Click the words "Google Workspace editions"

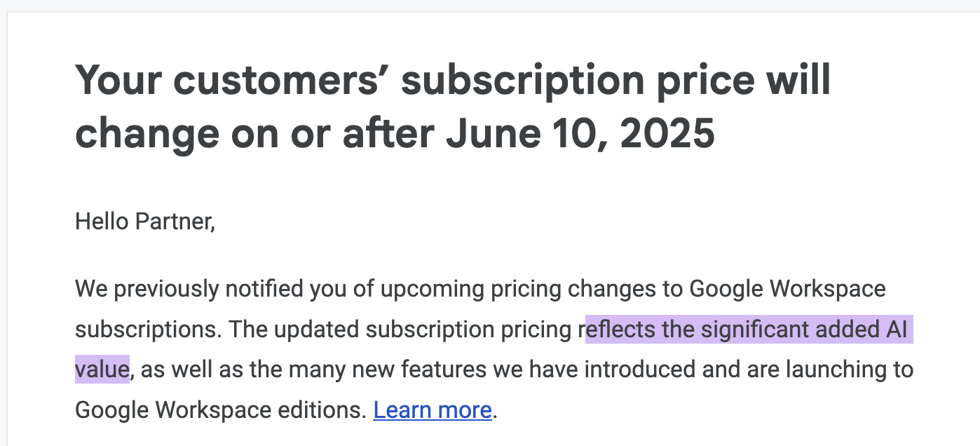click(x=221, y=410)
